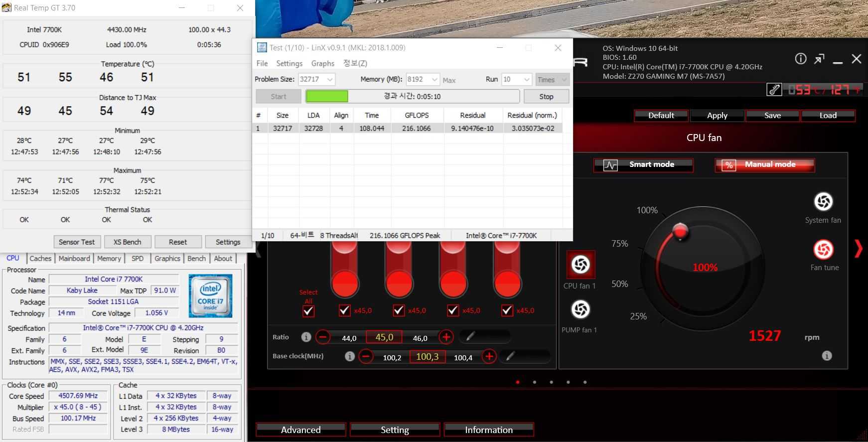Select the PUMP fan 1 icon

click(580, 309)
